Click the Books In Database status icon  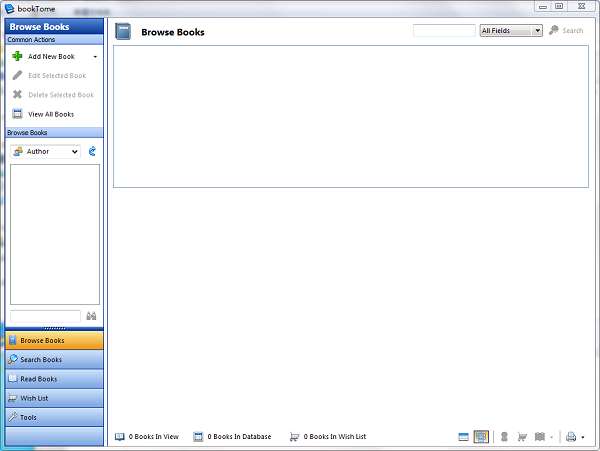coord(198,436)
